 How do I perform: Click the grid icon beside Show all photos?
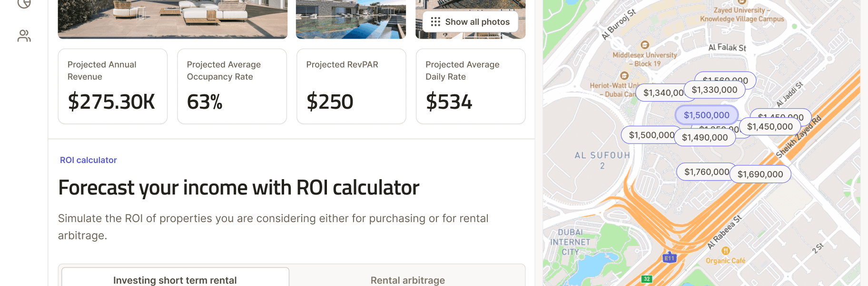pyautogui.click(x=435, y=22)
